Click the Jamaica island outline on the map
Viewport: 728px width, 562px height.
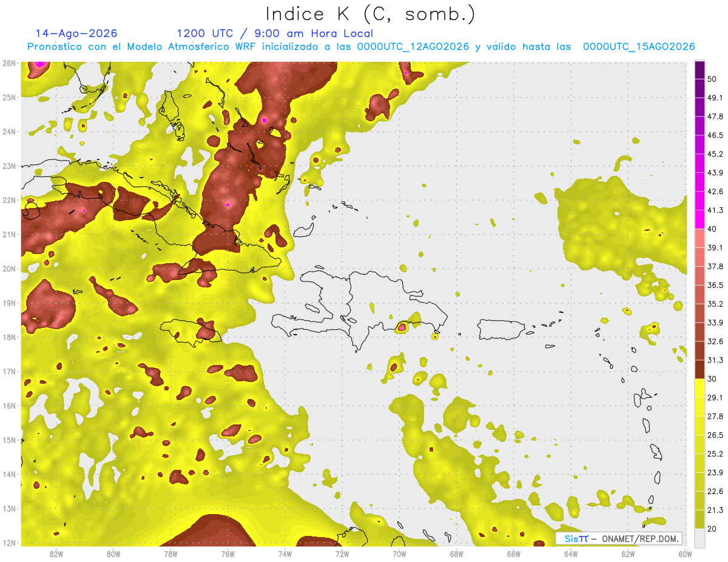(191, 333)
